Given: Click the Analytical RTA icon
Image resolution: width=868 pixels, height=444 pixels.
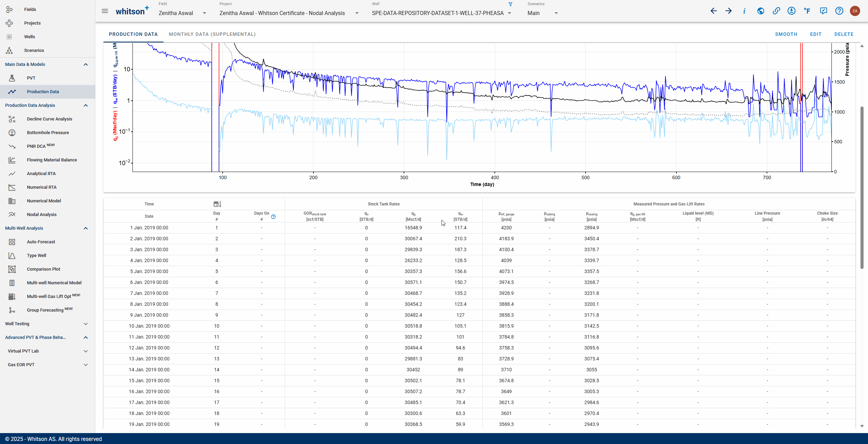Looking at the screenshot, I should point(12,173).
